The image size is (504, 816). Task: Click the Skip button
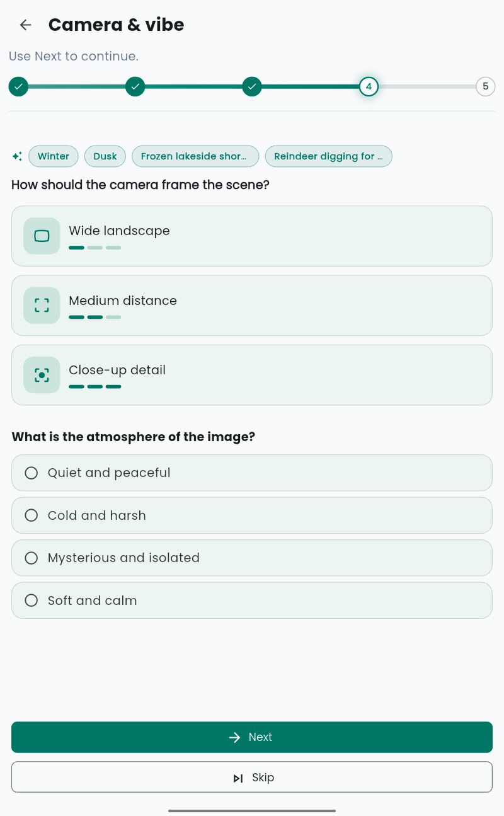pos(252,777)
